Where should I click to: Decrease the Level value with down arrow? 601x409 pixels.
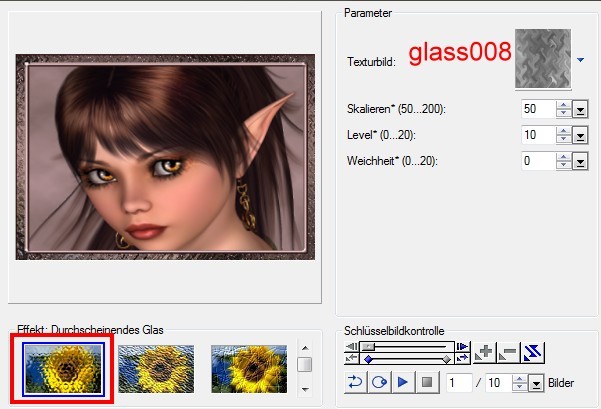point(563,140)
